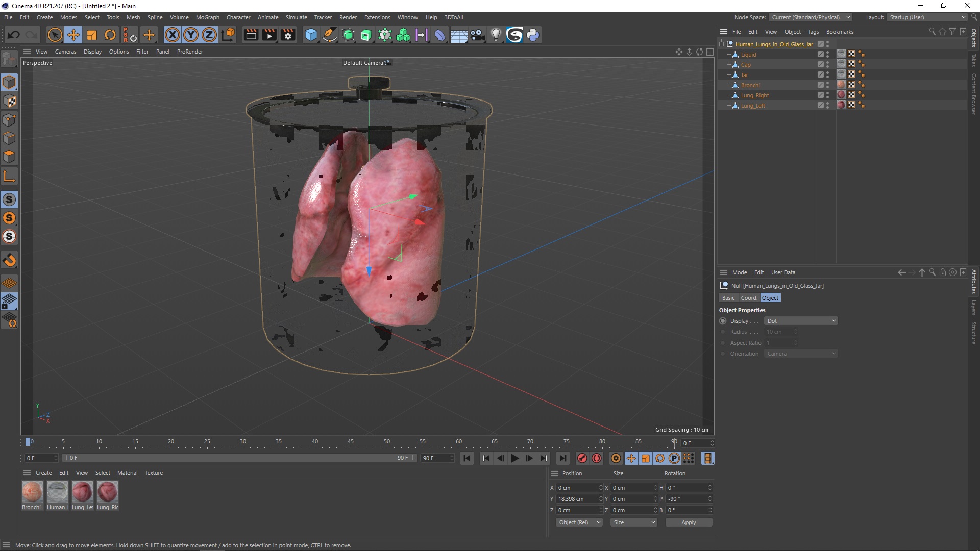Switch to the Coord. tab

coord(749,298)
